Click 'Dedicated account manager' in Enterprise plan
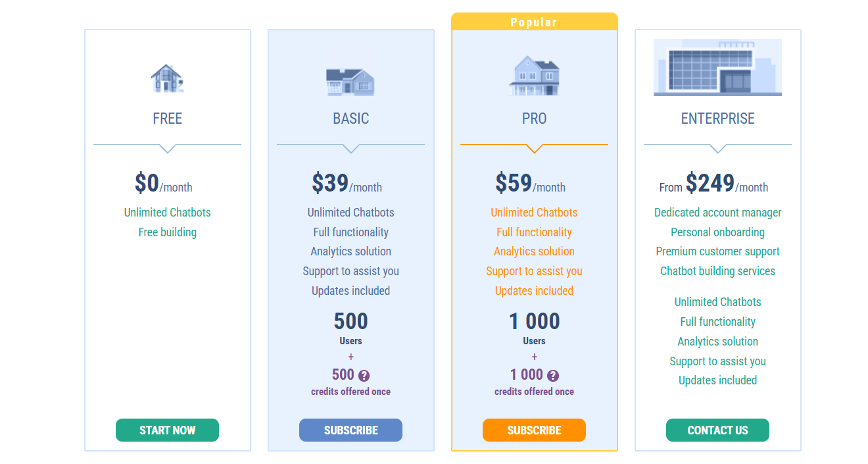 pyautogui.click(x=717, y=213)
